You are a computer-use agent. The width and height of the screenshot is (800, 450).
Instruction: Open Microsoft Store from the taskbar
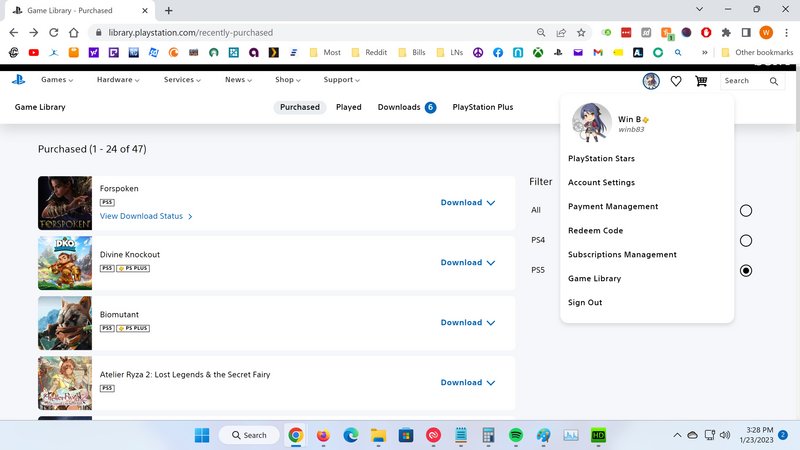click(x=406, y=435)
